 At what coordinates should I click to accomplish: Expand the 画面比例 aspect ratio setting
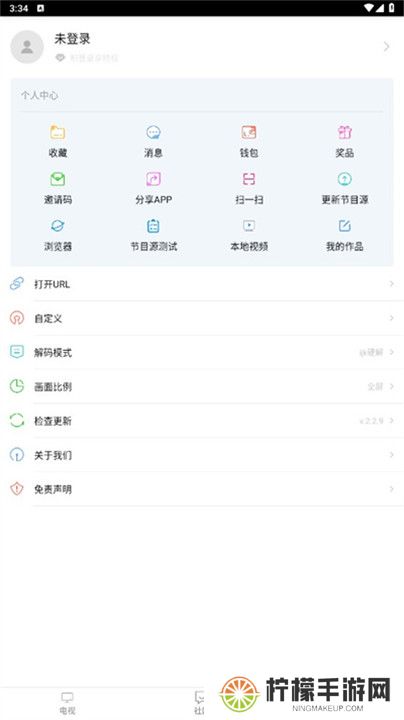tap(202, 387)
